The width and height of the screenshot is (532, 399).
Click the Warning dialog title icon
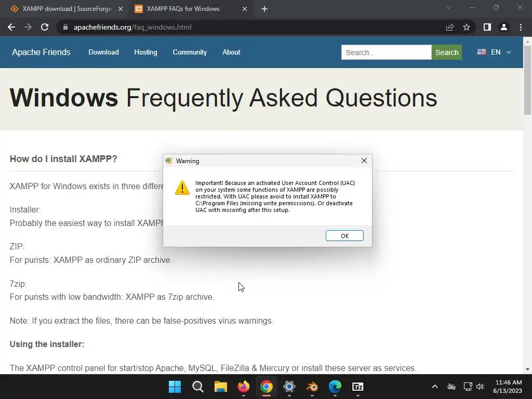pos(169,161)
